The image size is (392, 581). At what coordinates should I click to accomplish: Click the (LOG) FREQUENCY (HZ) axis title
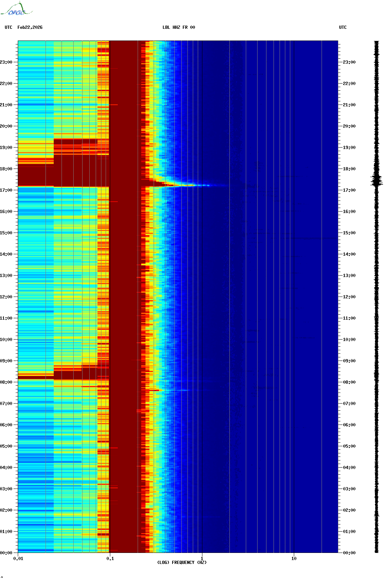pos(182,563)
